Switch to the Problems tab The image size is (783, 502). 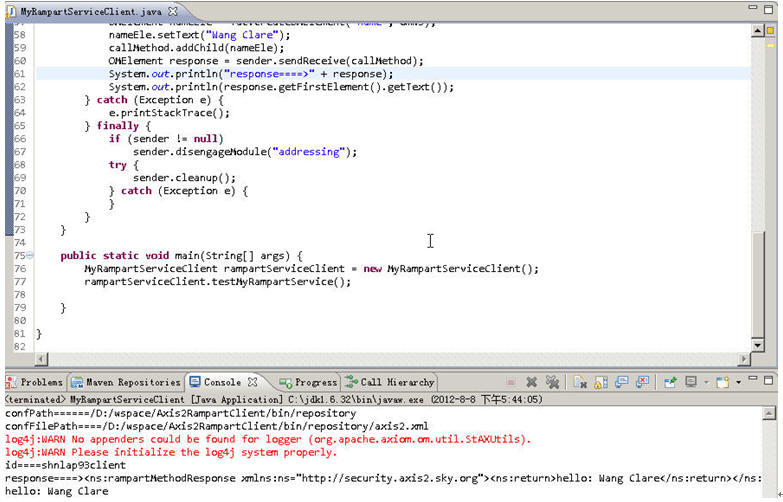pyautogui.click(x=34, y=383)
